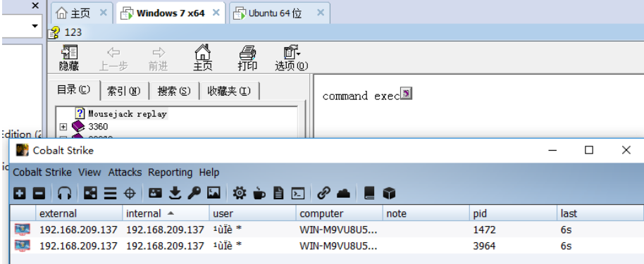Click the cloud manage web server icon
Viewport: 644px width, 264px height.
(343, 193)
